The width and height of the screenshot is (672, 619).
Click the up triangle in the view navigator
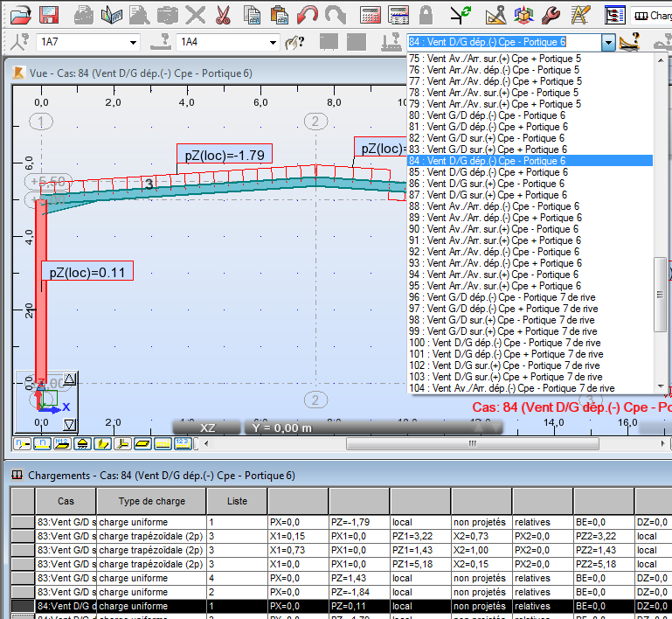pyautogui.click(x=69, y=379)
